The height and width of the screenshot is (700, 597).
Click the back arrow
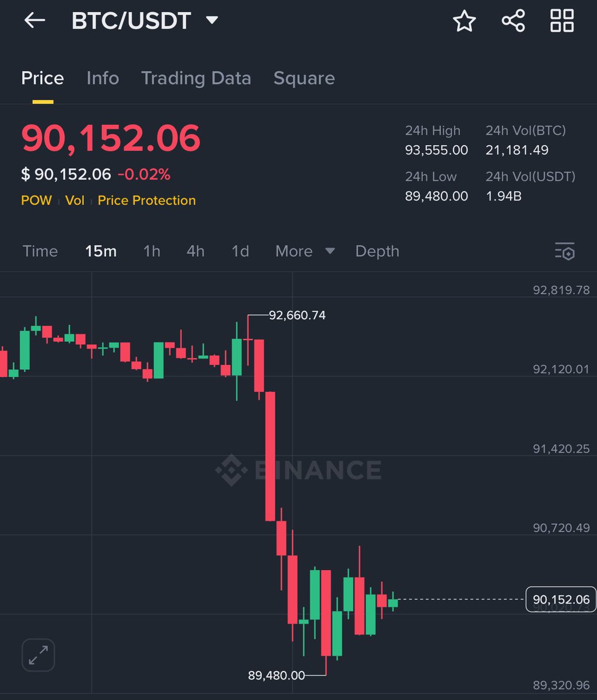click(34, 20)
